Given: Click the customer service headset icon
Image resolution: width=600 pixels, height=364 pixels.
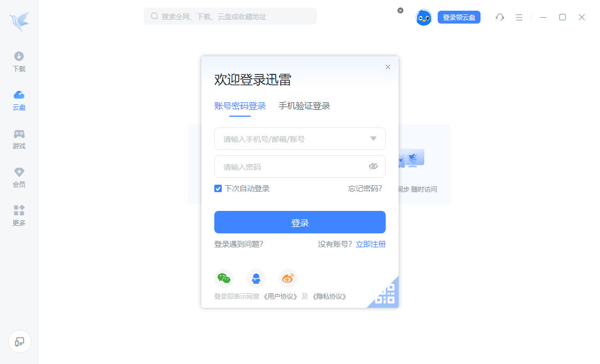Looking at the screenshot, I should coord(499,17).
